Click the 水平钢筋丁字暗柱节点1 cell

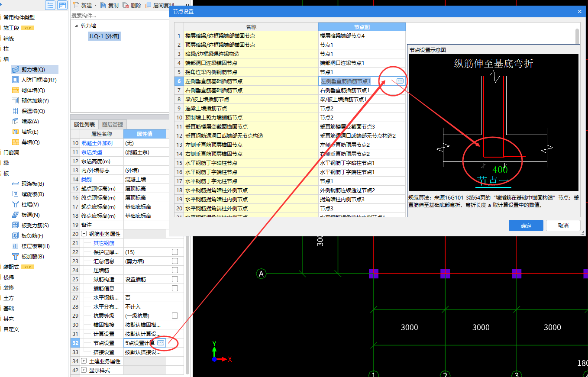(362, 163)
